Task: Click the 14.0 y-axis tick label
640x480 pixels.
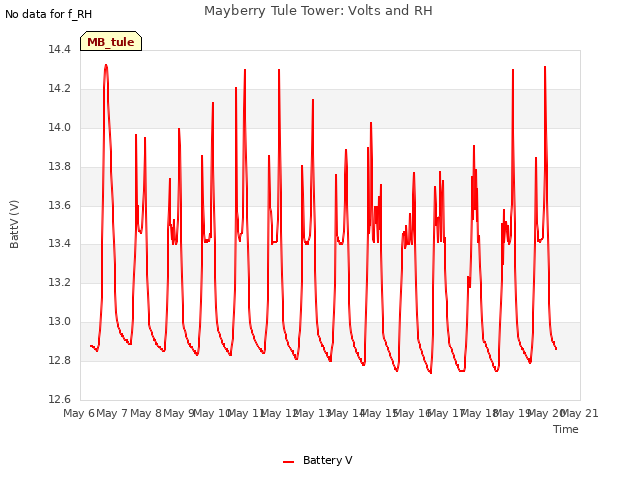Action: pos(60,127)
